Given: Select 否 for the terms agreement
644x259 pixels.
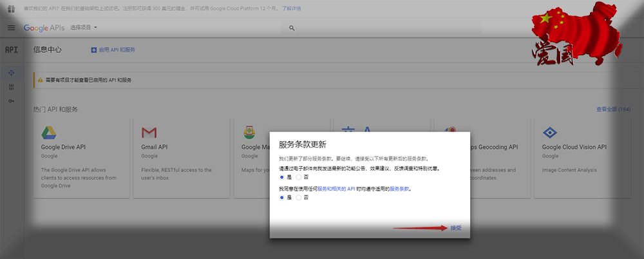Looking at the screenshot, I should coord(299,198).
